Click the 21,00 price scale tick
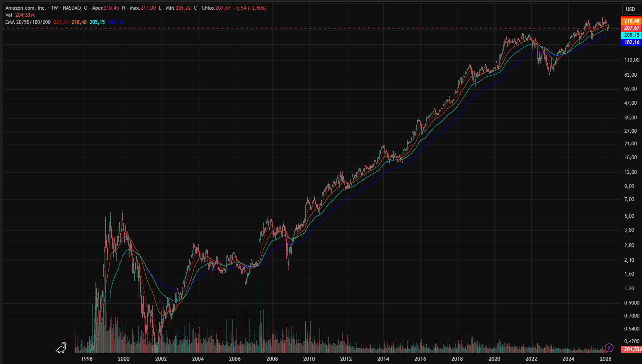642x364 pixels. (x=631, y=144)
